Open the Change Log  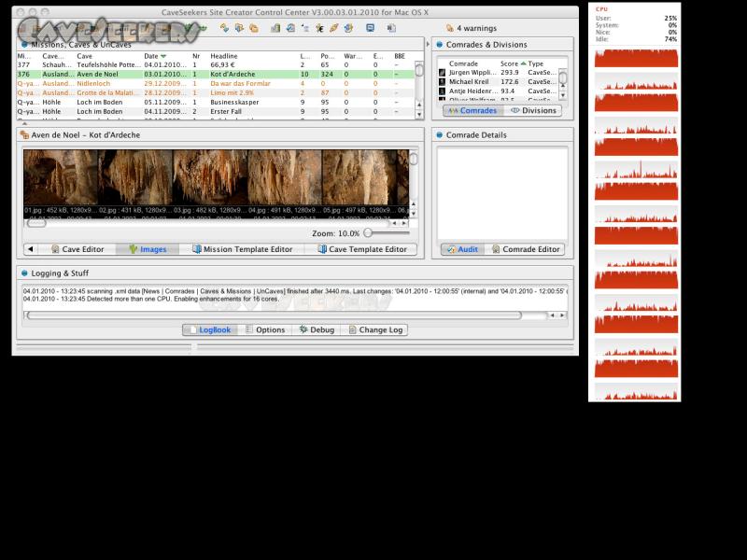pos(374,329)
